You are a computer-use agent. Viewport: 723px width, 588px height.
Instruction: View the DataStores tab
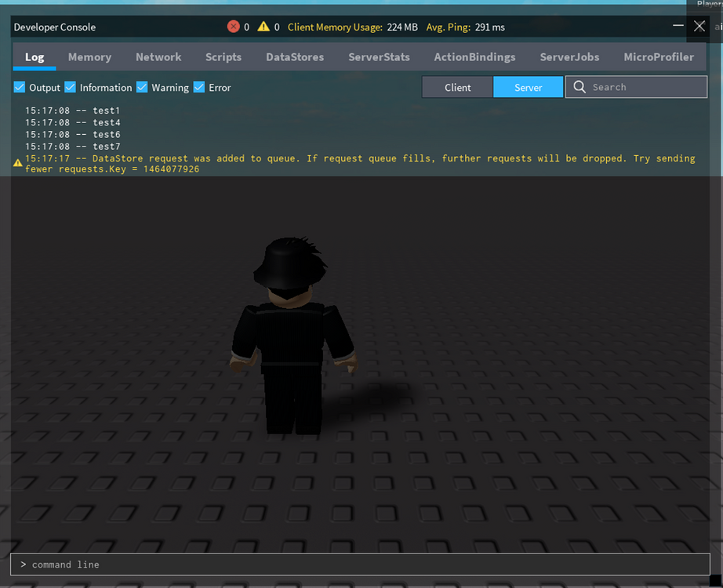click(x=293, y=56)
